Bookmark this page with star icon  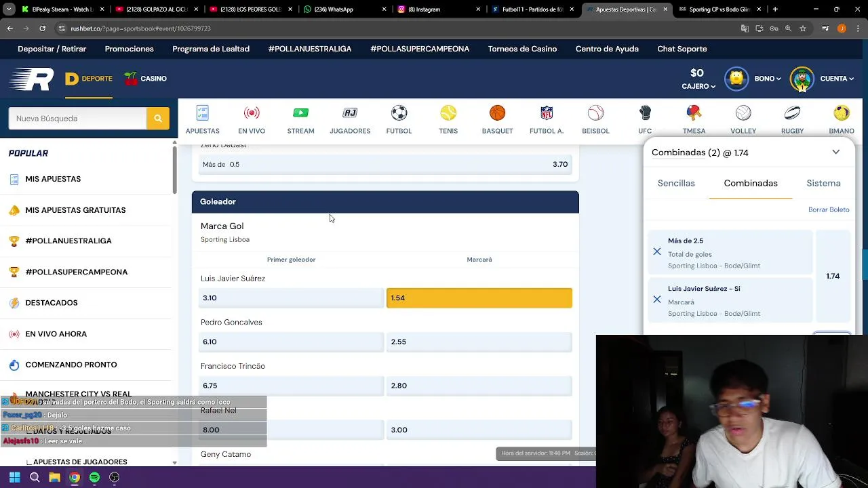[802, 28]
